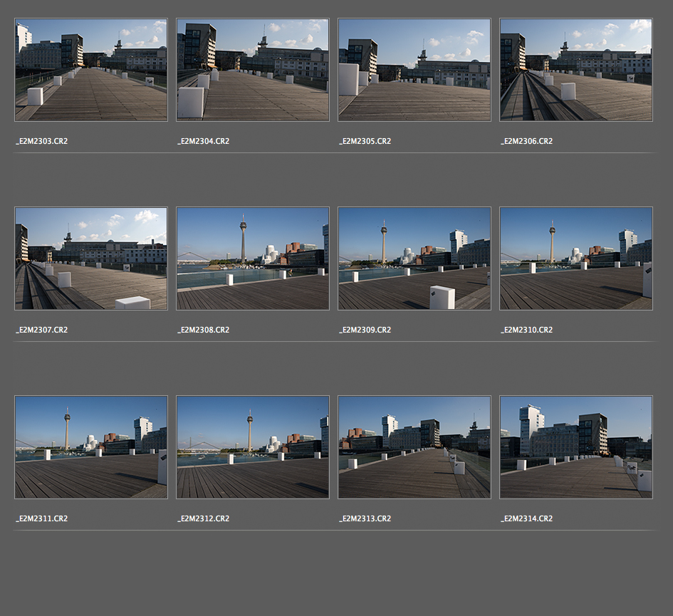Image resolution: width=673 pixels, height=616 pixels.
Task: Click the filename label _E2M2303.CR2
Action: (x=42, y=141)
